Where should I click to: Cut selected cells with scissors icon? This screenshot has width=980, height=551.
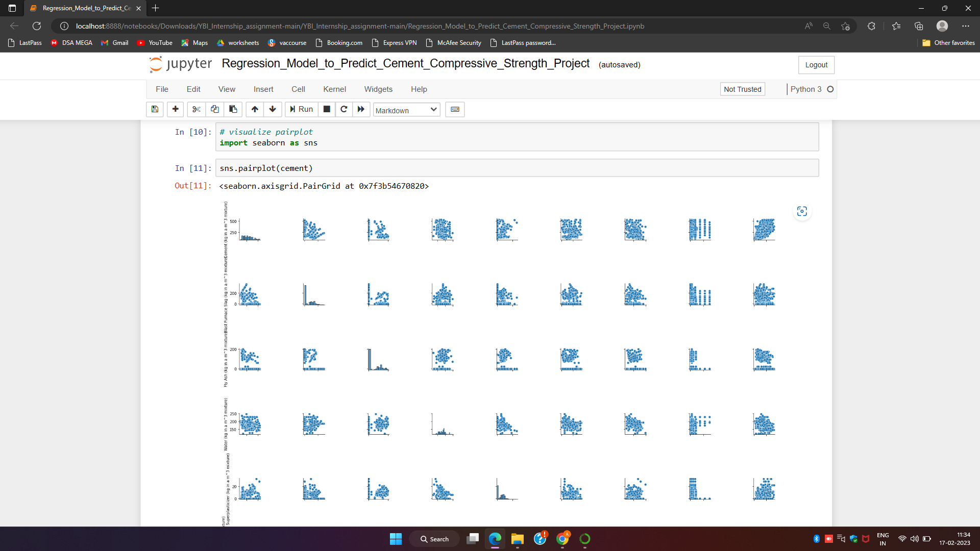(196, 109)
